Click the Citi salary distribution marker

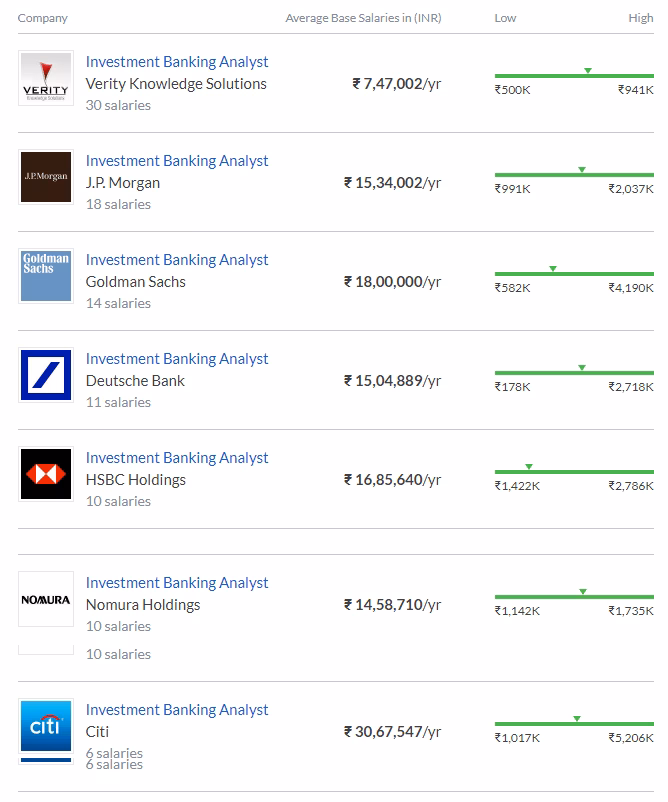(x=575, y=719)
